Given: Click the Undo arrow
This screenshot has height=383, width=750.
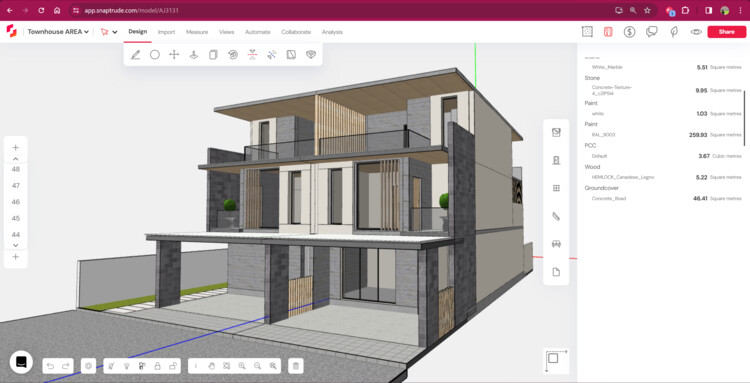Looking at the screenshot, I should 50,366.
